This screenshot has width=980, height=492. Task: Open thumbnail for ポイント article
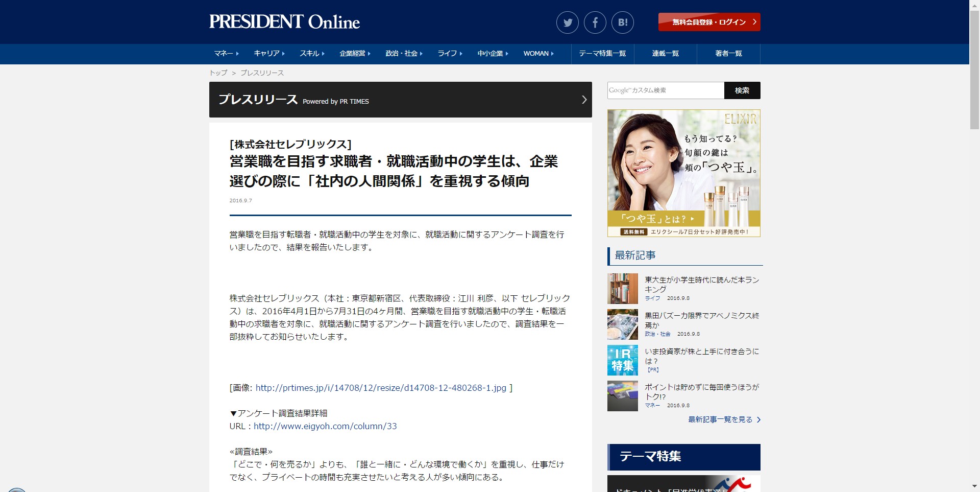(x=623, y=396)
